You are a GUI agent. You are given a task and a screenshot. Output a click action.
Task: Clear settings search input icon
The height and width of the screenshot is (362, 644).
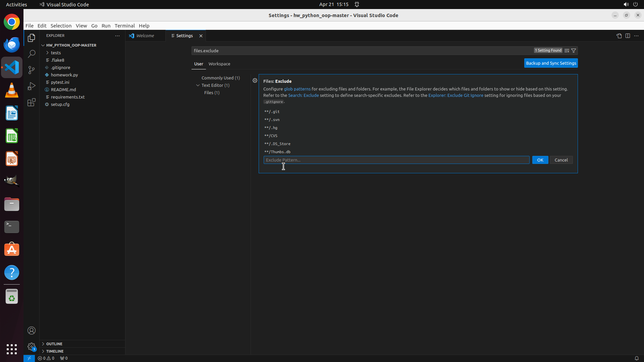tap(567, 51)
